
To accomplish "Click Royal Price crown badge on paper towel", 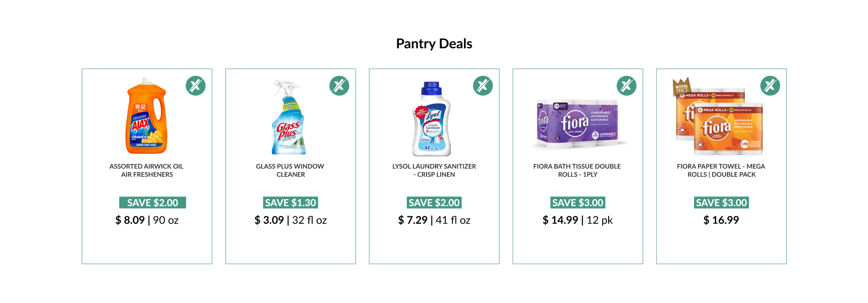I will [x=682, y=87].
